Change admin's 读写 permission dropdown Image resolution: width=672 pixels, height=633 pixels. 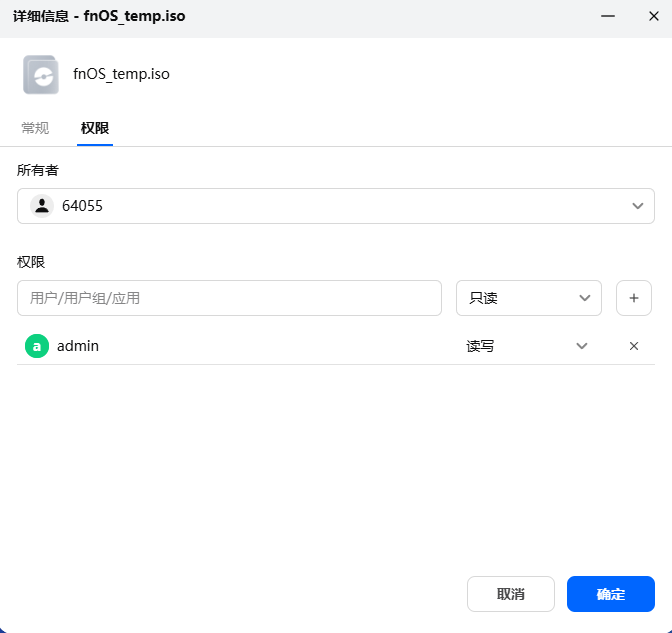click(527, 346)
